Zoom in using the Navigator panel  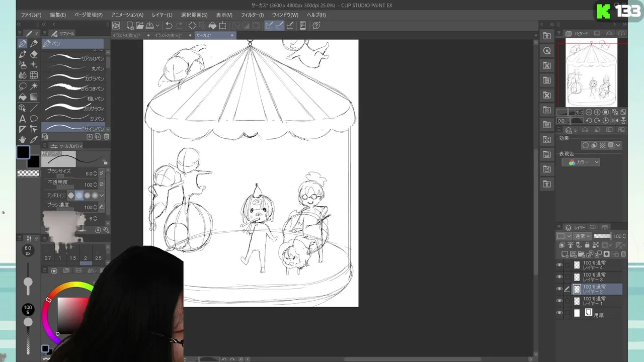point(597,113)
